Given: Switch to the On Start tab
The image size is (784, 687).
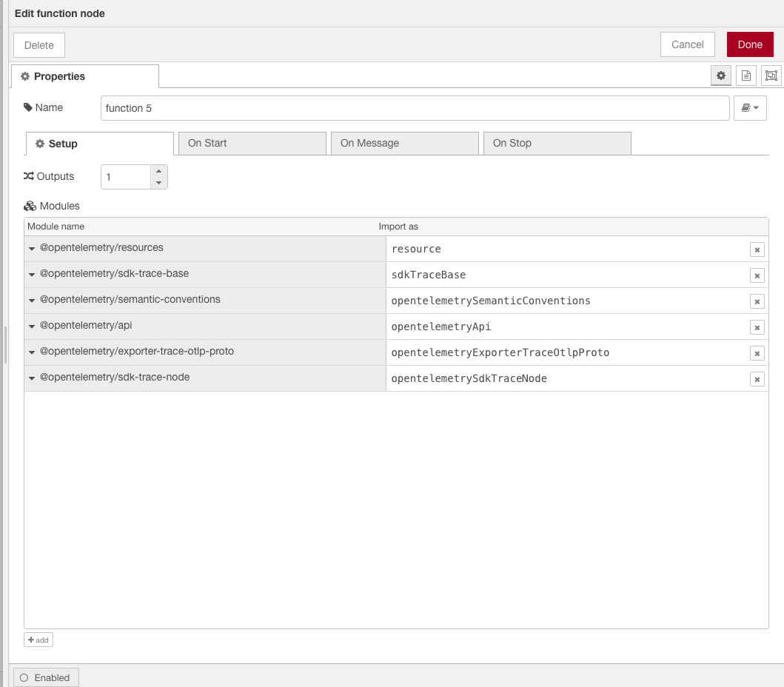Looking at the screenshot, I should pyautogui.click(x=252, y=143).
